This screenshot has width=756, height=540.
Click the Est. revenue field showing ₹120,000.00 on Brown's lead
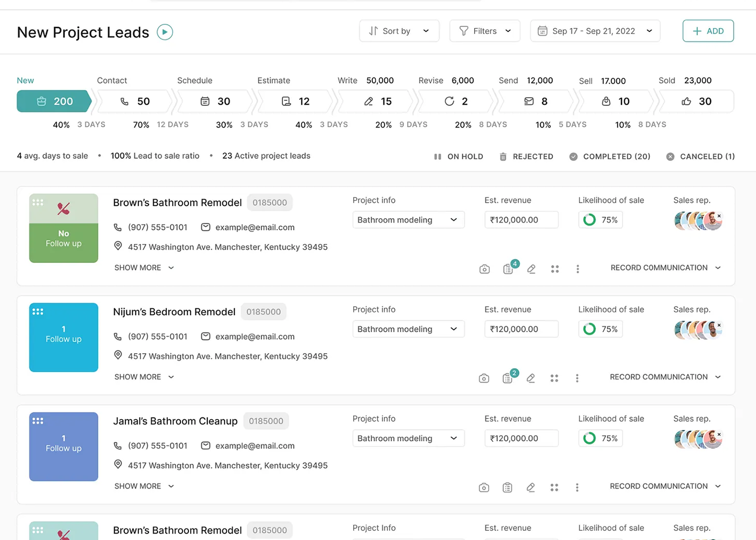pyautogui.click(x=521, y=220)
